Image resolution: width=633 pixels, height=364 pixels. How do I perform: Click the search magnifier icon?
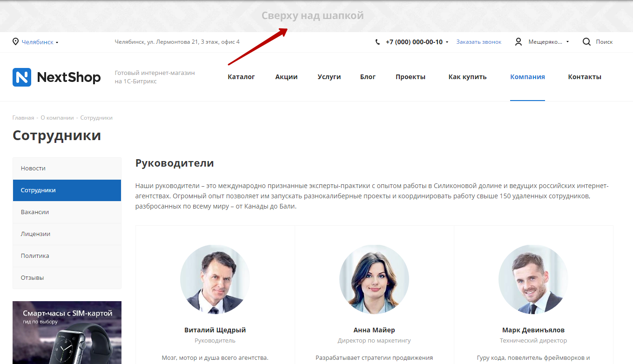coord(586,42)
